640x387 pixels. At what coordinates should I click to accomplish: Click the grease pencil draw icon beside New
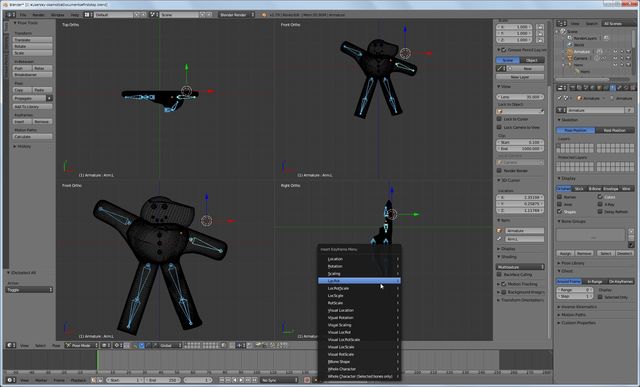pos(501,69)
